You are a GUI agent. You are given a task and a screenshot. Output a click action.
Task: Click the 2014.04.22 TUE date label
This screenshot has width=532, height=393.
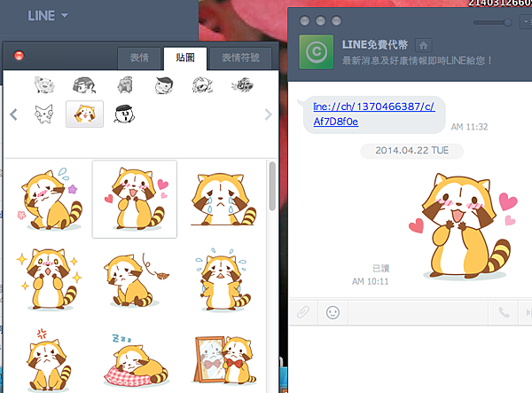point(411,151)
